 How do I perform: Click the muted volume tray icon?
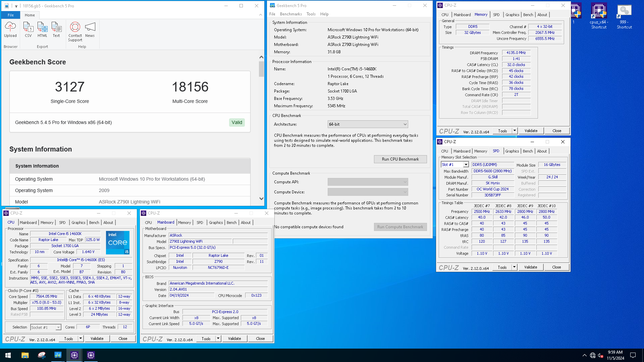pyautogui.click(x=601, y=355)
